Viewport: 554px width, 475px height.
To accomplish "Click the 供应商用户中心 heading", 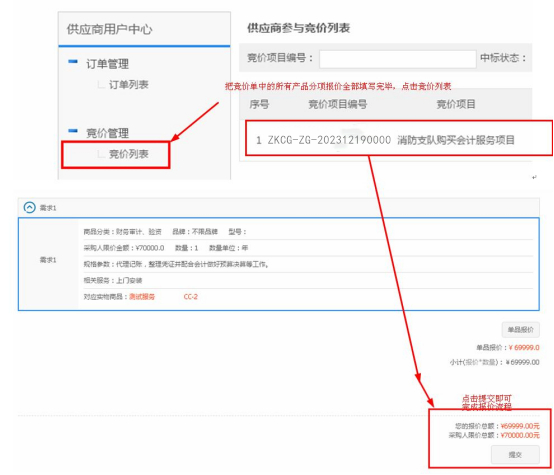I will (110, 29).
